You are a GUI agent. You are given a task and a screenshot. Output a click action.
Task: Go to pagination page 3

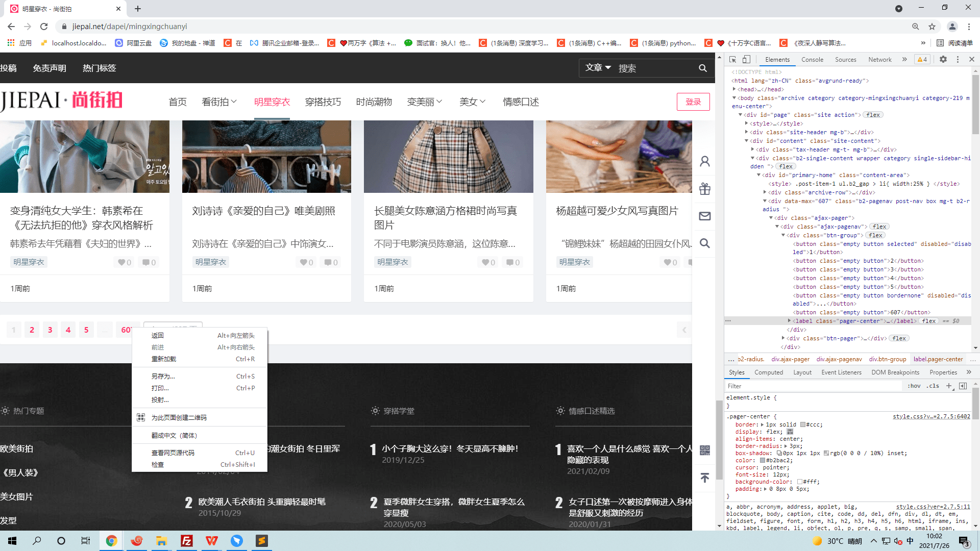(50, 330)
